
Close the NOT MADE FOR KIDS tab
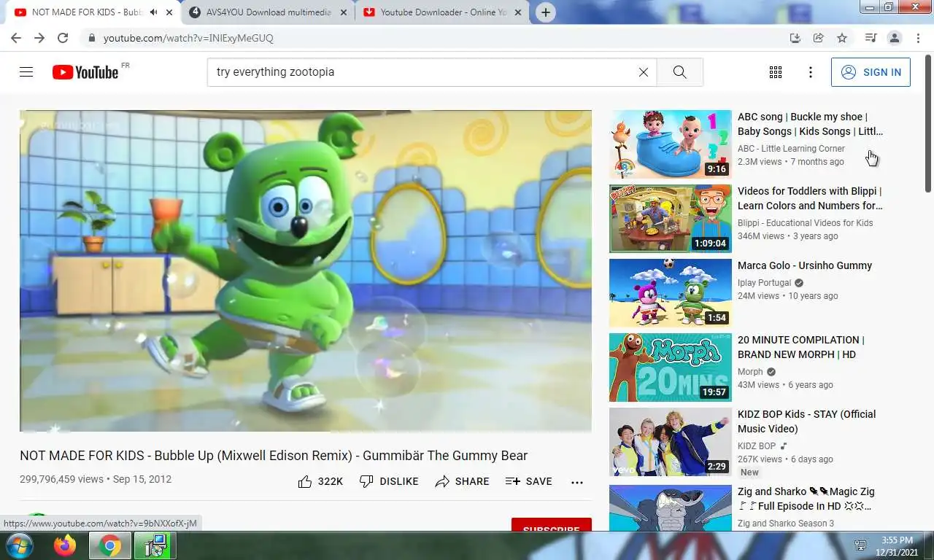pos(170,12)
